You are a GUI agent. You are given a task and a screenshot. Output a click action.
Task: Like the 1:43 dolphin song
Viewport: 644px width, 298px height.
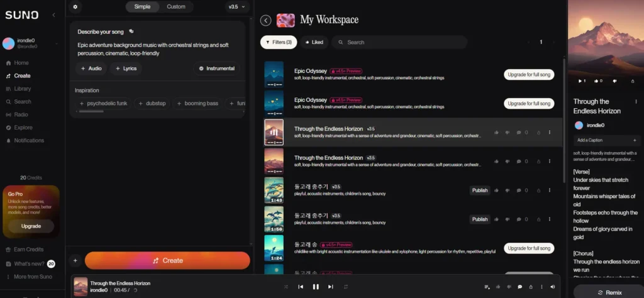[497, 190]
